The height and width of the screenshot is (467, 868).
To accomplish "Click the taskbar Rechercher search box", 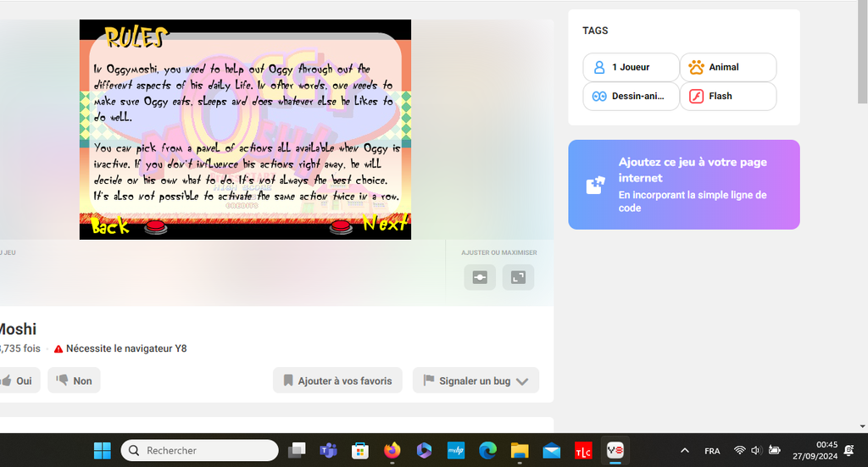I will pyautogui.click(x=200, y=450).
